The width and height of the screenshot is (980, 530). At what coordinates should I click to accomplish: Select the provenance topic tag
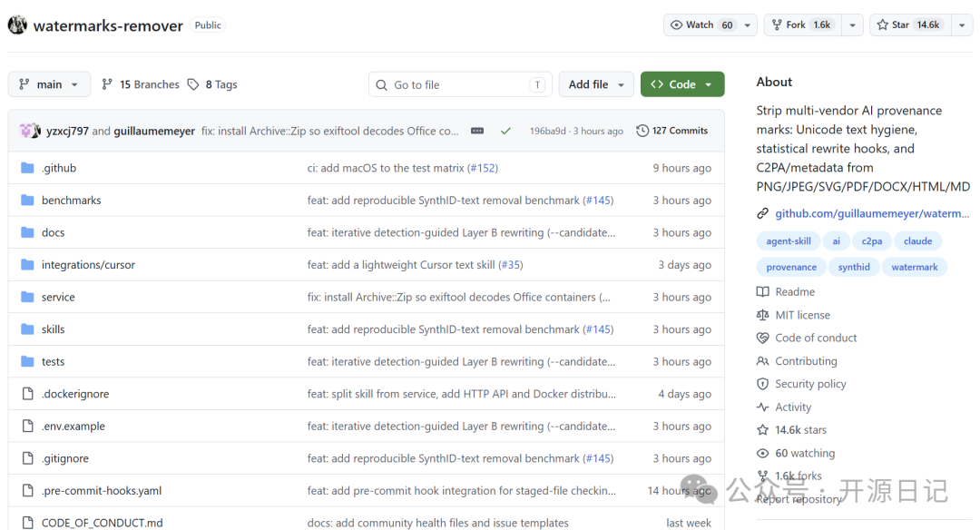791,267
